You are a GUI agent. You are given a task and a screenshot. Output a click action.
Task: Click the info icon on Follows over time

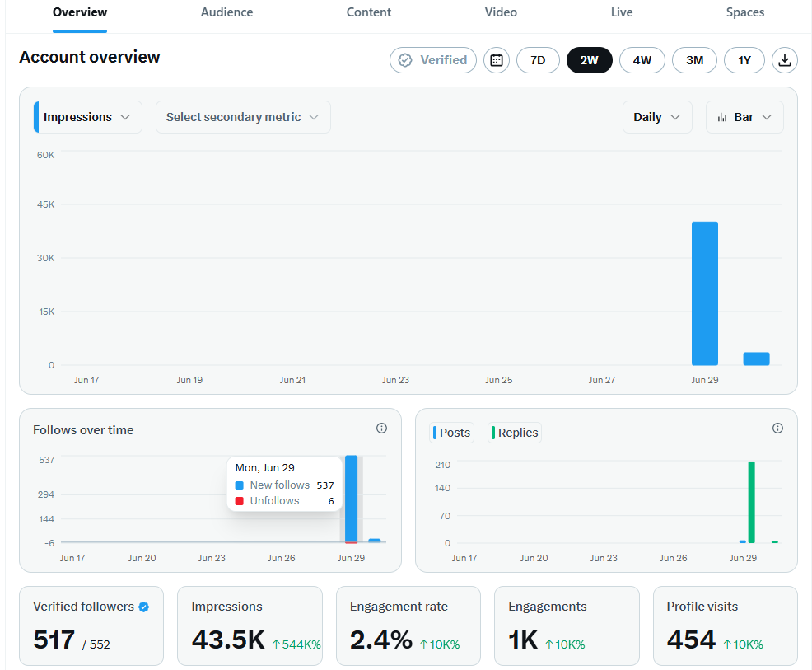click(381, 428)
